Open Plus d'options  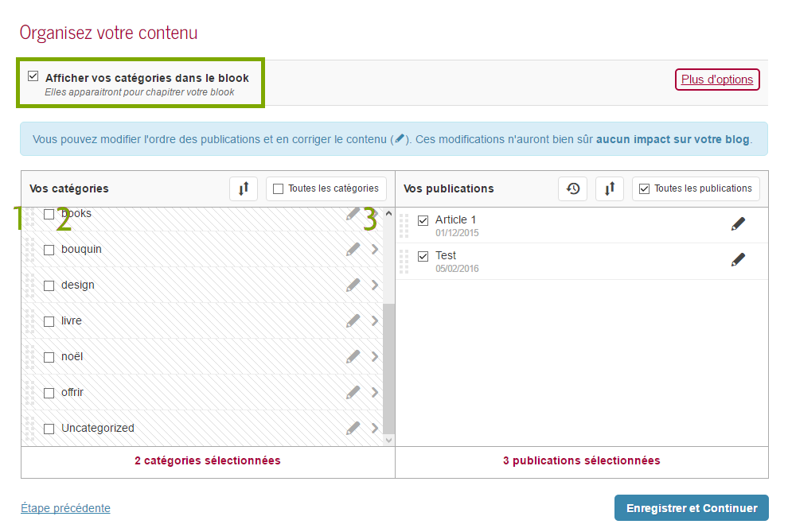tap(717, 80)
